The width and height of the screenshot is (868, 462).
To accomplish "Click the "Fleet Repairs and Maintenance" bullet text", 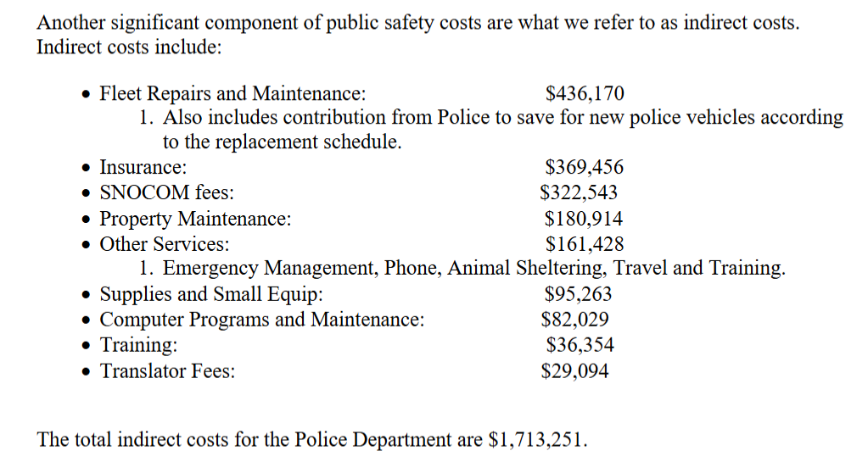I will tap(233, 93).
